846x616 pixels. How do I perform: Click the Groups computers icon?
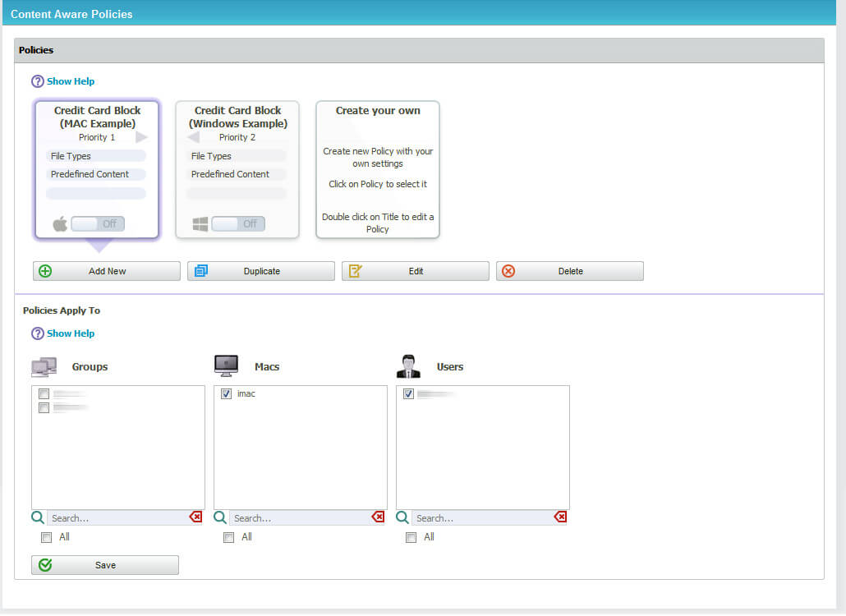coord(44,367)
